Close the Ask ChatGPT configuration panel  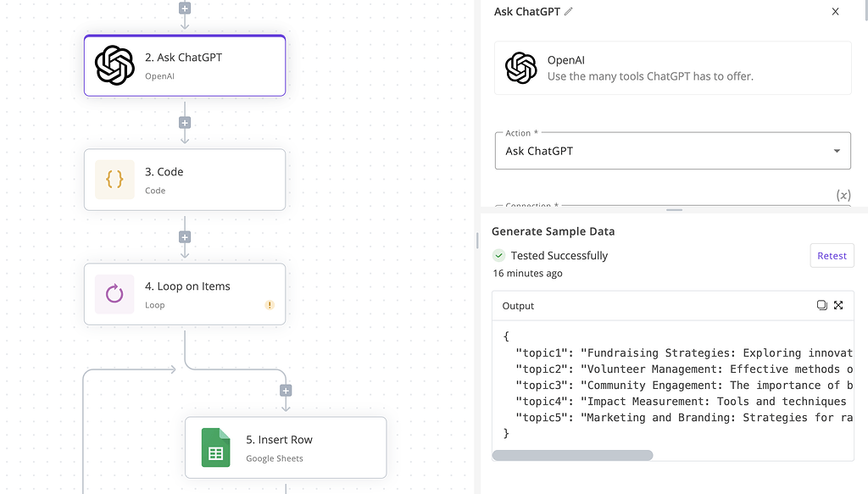pos(835,11)
